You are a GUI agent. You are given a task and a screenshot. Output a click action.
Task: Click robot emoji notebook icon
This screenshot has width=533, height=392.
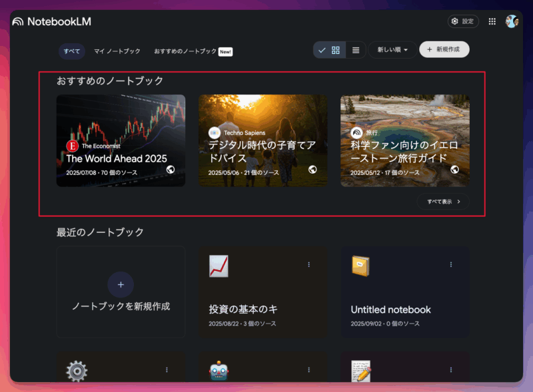(x=219, y=371)
